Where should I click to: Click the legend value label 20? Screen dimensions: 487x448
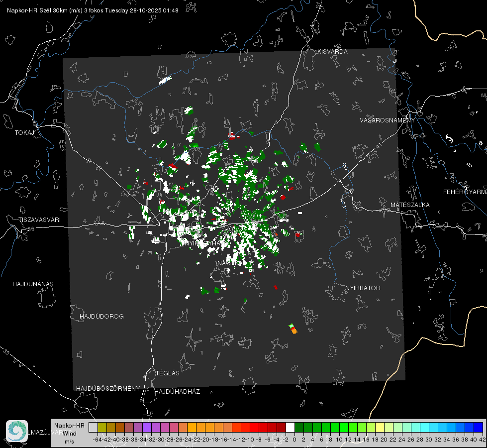coord(384,440)
